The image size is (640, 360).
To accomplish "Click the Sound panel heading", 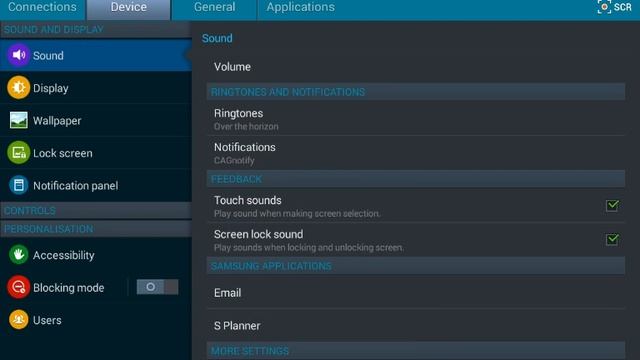I will pos(217,38).
